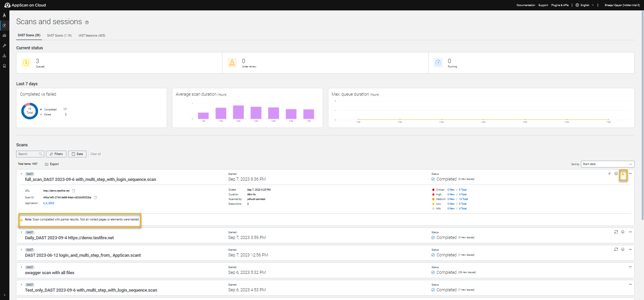Click layers icon on DAST 2023-06-12 scan row
The width and height of the screenshot is (644, 300).
(x=623, y=249)
